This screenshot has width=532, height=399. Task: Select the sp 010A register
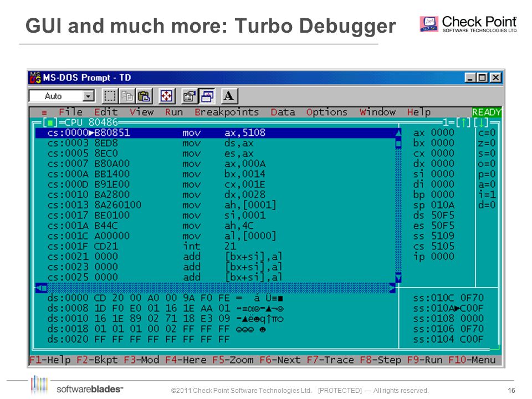click(x=433, y=205)
